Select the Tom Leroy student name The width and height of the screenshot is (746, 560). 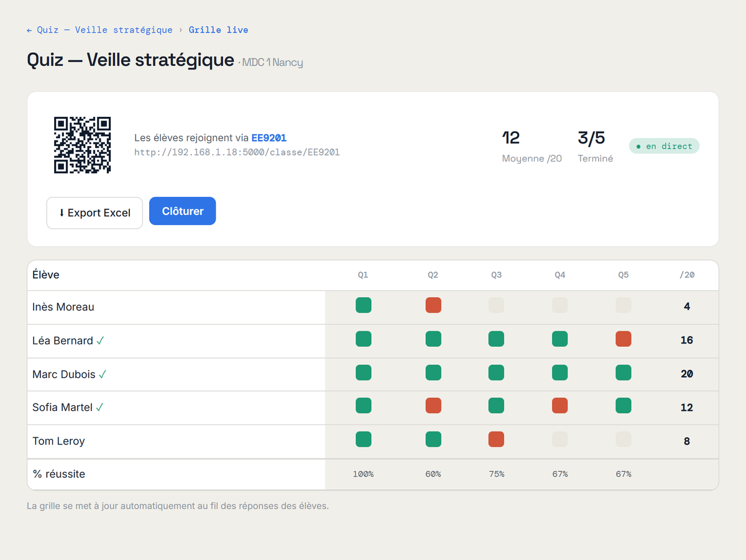tap(58, 441)
